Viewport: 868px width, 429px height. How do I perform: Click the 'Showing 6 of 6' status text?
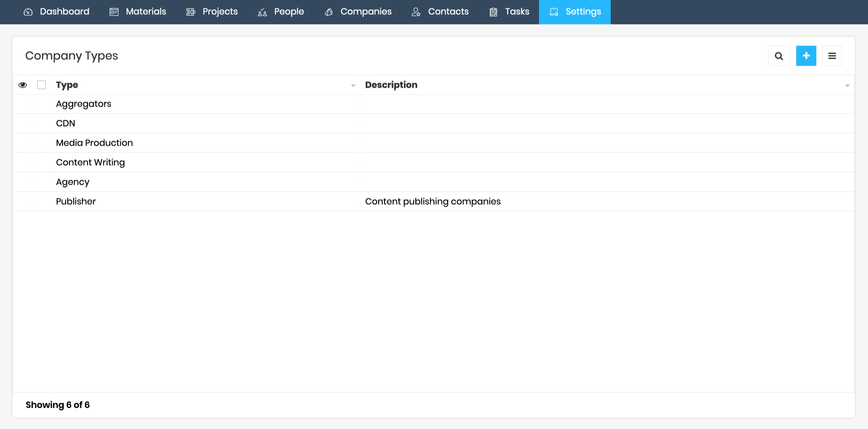tap(58, 405)
